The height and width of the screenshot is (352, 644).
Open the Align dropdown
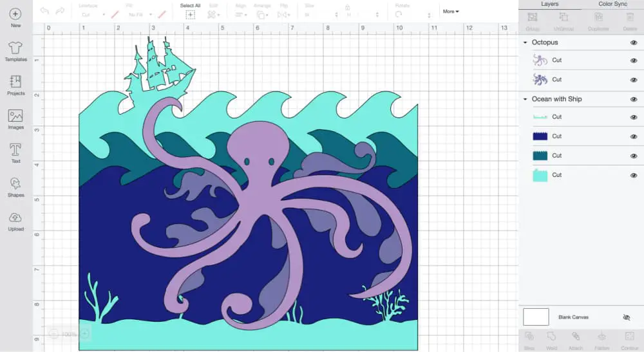tap(241, 15)
